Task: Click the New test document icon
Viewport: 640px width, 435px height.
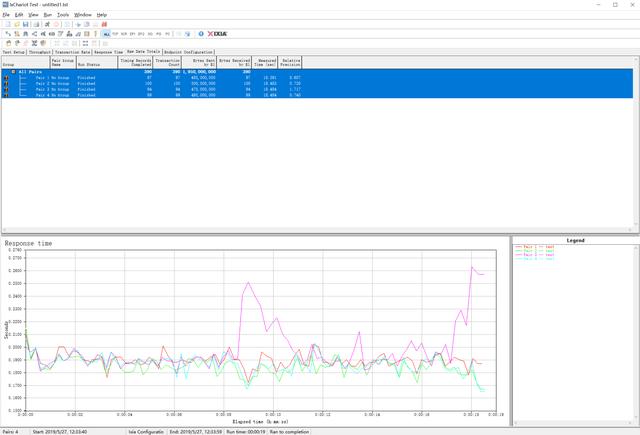Action: (x=6, y=24)
